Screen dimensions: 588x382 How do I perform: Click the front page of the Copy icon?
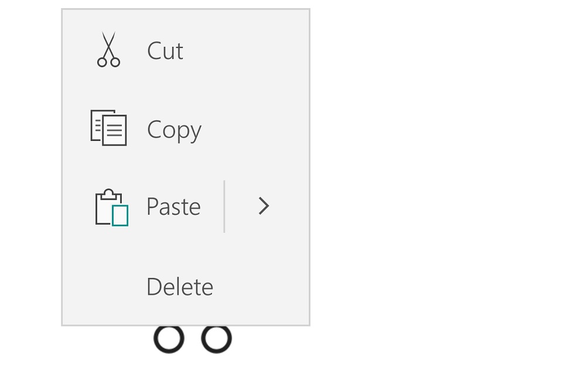tap(114, 130)
